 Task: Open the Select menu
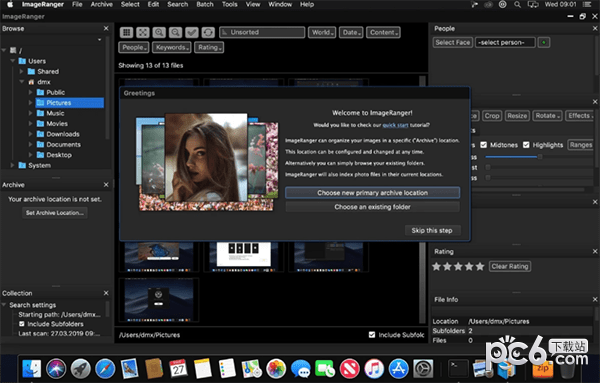tap(130, 5)
